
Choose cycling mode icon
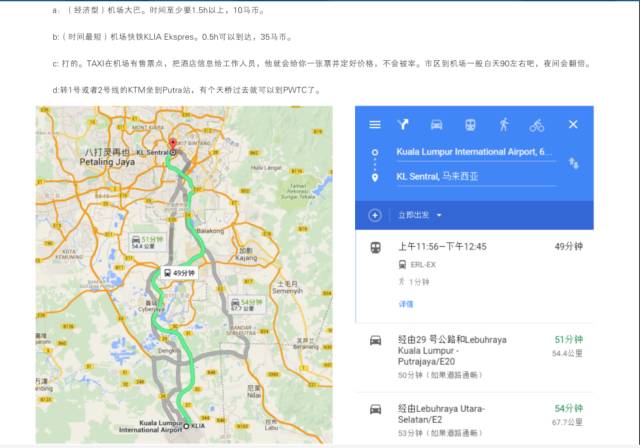coord(537,125)
